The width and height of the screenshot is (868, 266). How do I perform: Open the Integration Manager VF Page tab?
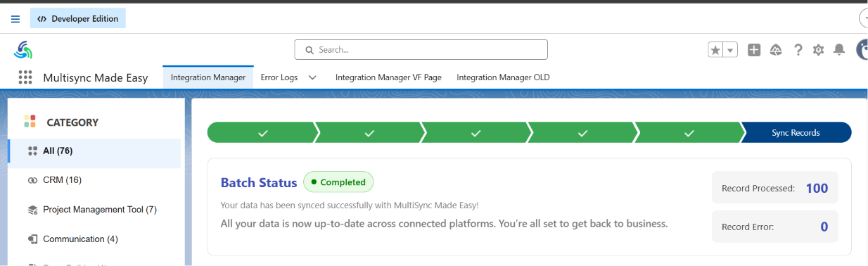click(388, 77)
